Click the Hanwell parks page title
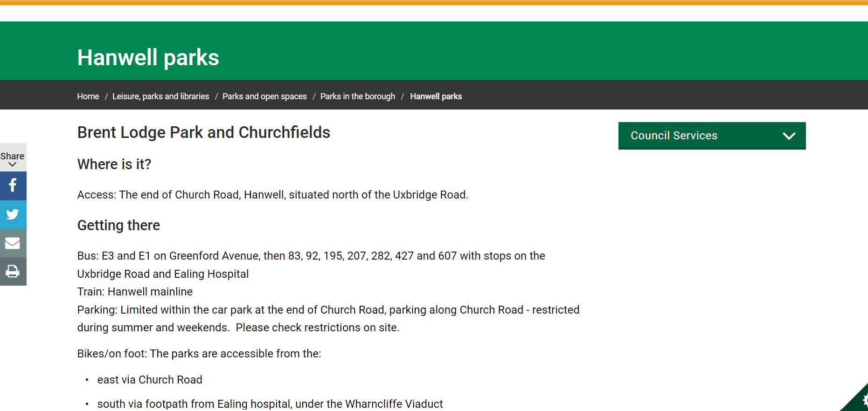Image resolution: width=868 pixels, height=411 pixels. (x=148, y=58)
